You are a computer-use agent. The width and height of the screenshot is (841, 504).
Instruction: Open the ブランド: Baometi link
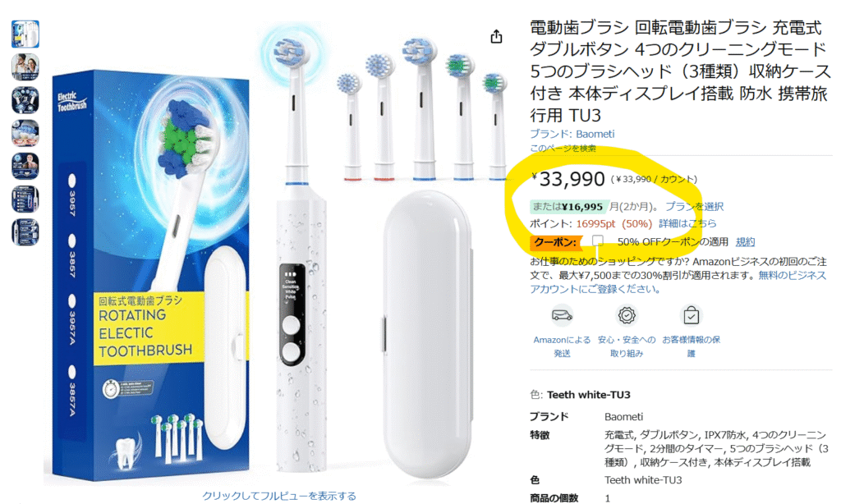(572, 134)
